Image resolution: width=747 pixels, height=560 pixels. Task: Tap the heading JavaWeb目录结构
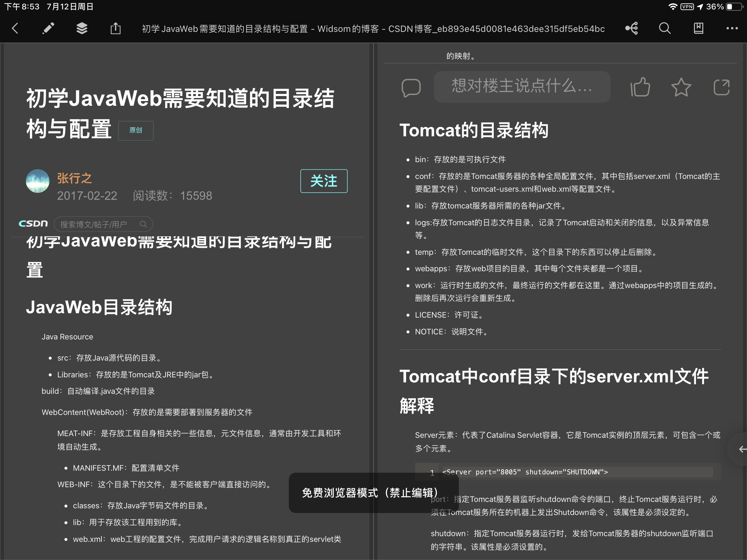click(x=99, y=307)
